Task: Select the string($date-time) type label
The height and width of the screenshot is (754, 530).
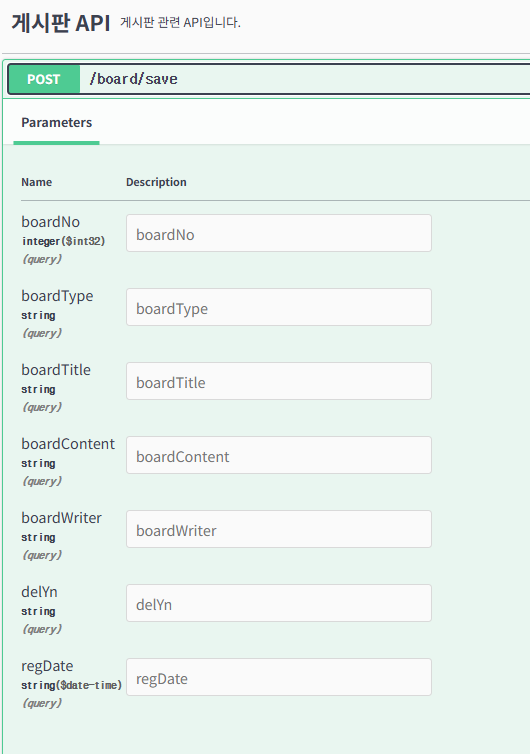Action: pyautogui.click(x=71, y=685)
